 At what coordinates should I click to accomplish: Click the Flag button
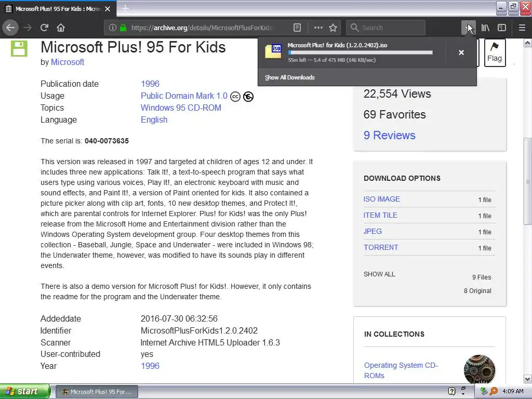(495, 52)
